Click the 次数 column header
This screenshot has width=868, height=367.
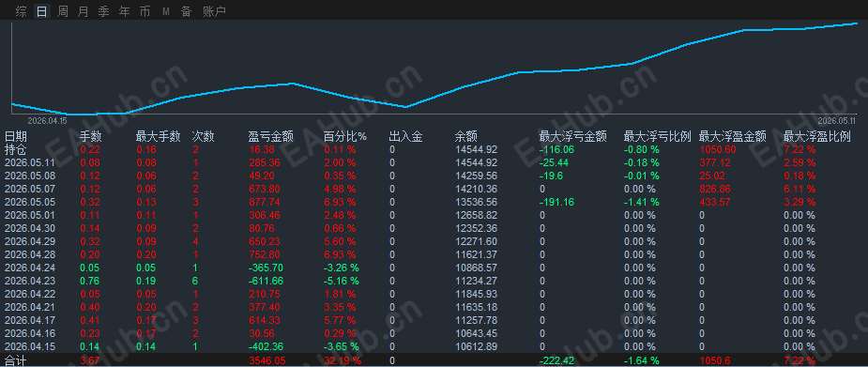pos(204,137)
